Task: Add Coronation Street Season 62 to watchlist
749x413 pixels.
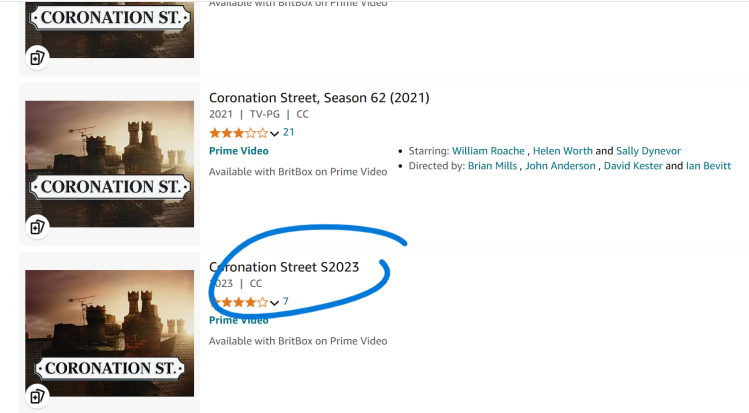Action: (x=37, y=226)
